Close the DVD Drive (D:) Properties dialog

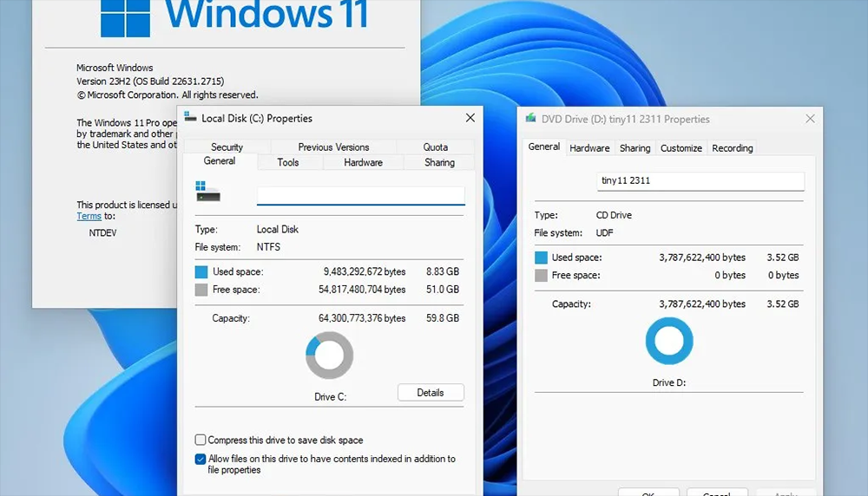click(x=810, y=119)
